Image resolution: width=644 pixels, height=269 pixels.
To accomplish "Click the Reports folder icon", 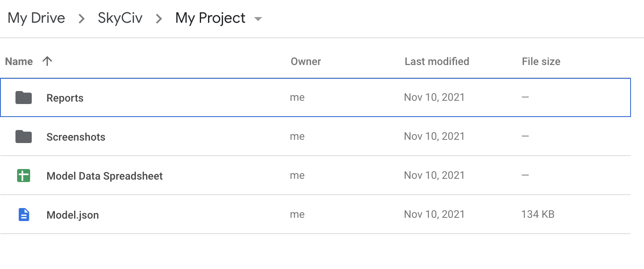I will coord(23,98).
